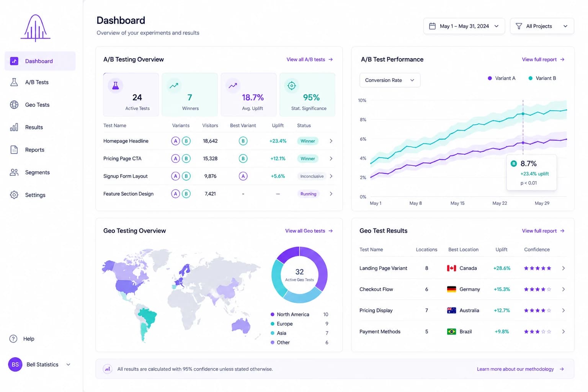The height and width of the screenshot is (392, 588).
Task: Expand the Homepage Headline row chevron
Action: (x=331, y=141)
